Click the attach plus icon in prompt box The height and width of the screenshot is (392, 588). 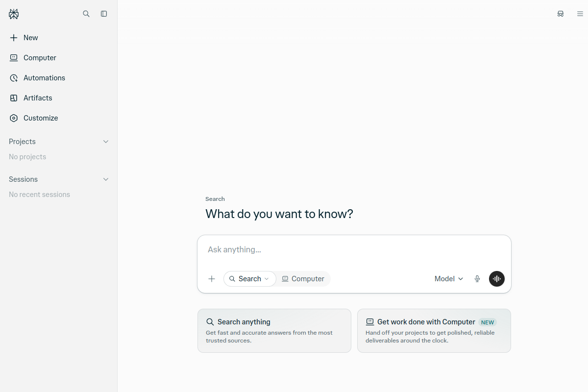click(212, 279)
